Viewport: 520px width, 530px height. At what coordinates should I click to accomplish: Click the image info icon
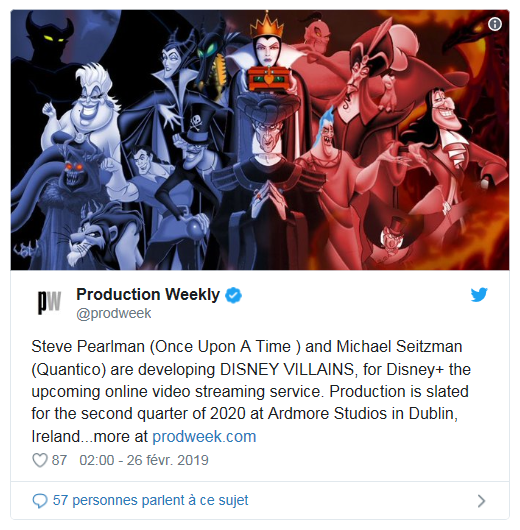(x=495, y=24)
